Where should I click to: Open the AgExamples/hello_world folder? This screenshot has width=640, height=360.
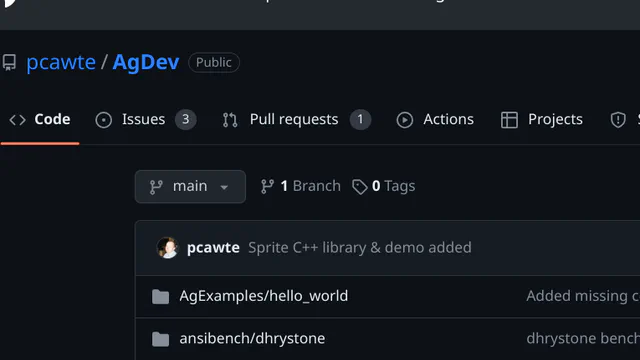(264, 296)
